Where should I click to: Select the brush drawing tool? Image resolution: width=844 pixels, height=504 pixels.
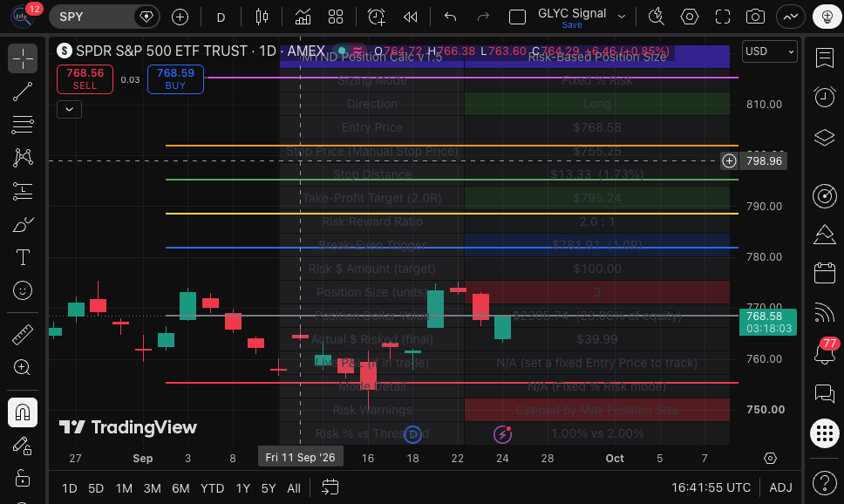23,225
